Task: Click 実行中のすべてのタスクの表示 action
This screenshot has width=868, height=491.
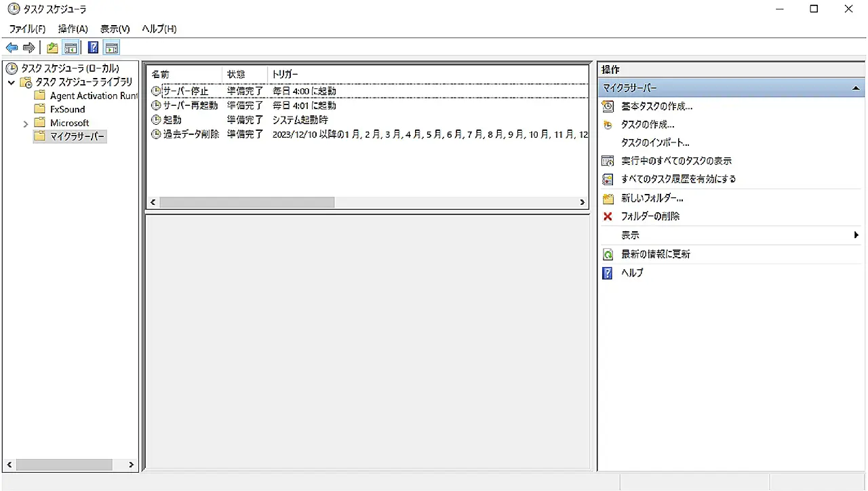Action: (x=676, y=161)
